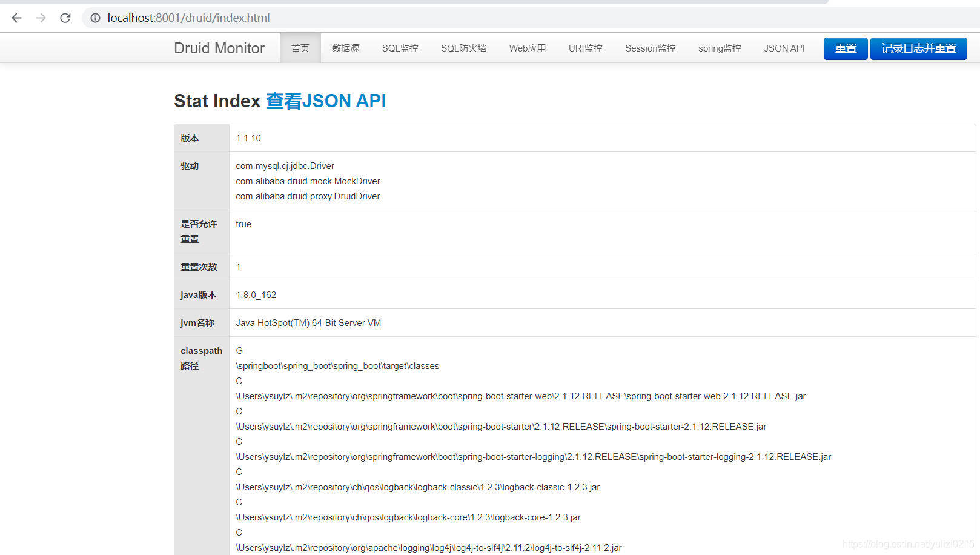The image size is (980, 555).
Task: Navigate to the URI监控 tab
Action: point(585,48)
